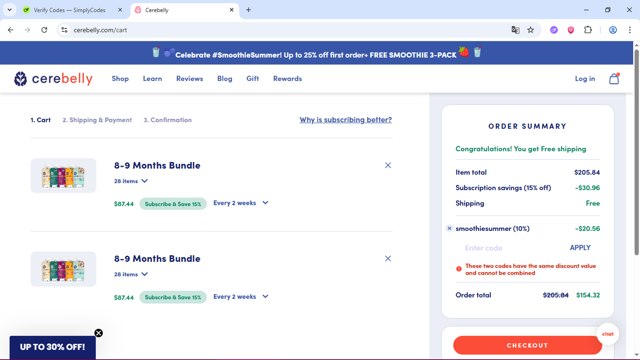
Task: Click the ORDER SUMMARY heading
Action: 527,126
